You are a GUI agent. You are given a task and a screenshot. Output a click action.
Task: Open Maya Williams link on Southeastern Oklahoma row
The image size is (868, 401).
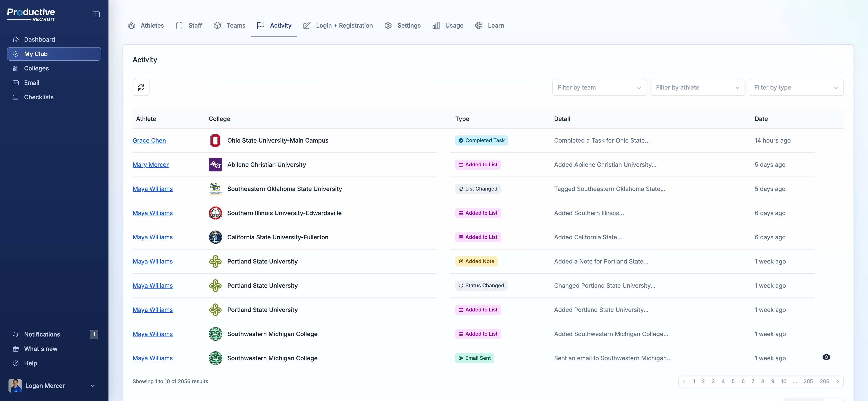[152, 189]
